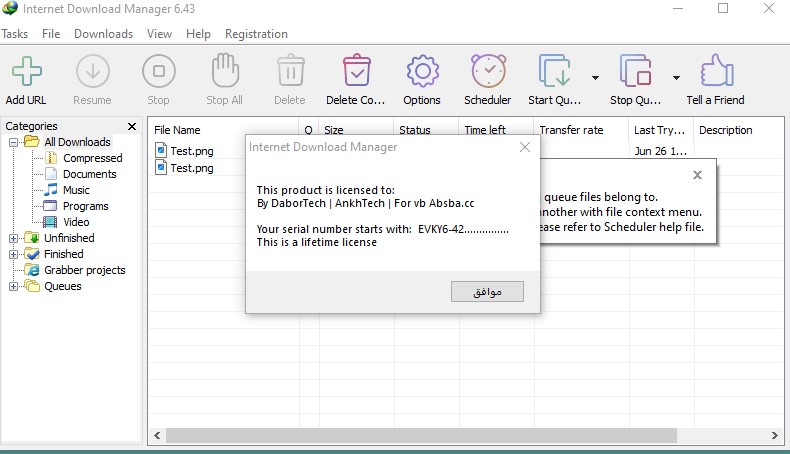The height and width of the screenshot is (454, 790).
Task: Click the Resume download icon
Action: coord(93,71)
